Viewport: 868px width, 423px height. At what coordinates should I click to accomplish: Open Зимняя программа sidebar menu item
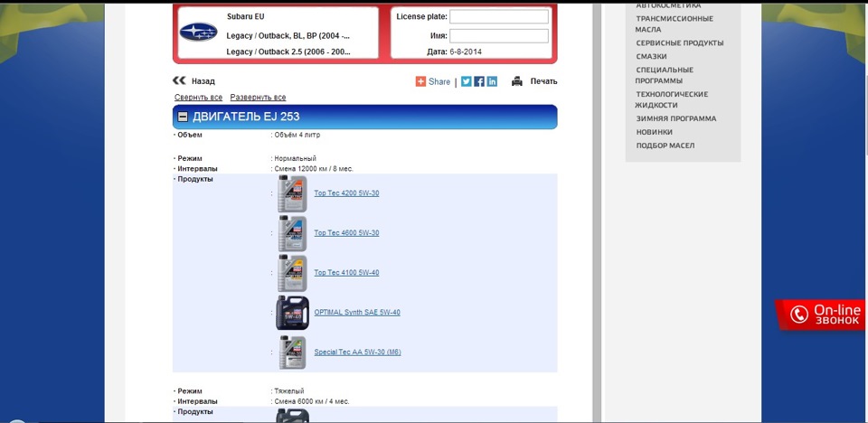pyautogui.click(x=676, y=118)
